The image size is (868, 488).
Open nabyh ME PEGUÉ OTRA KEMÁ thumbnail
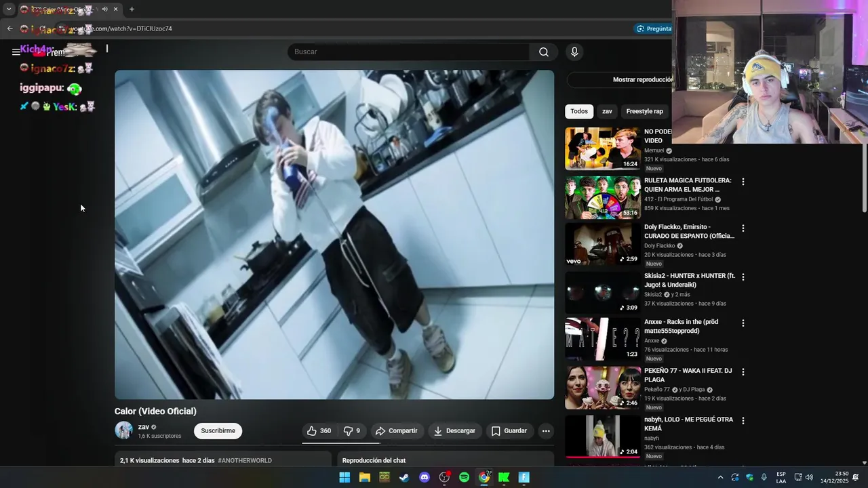tap(603, 436)
